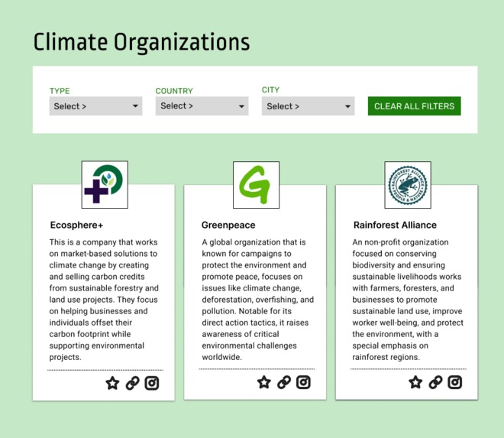Favorite Ecosphere+ with its star icon
This screenshot has height=438, width=504.
112,383
